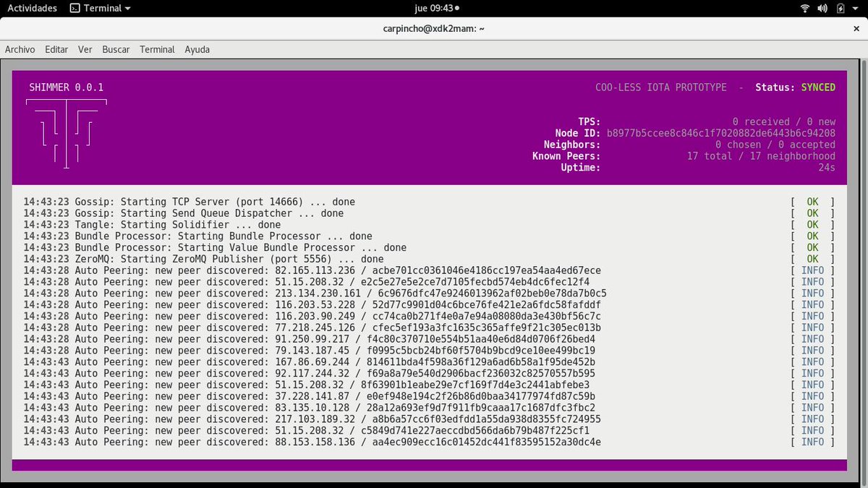Open the Archivo menu
Viewport: 868px width, 488px height.
coord(20,49)
